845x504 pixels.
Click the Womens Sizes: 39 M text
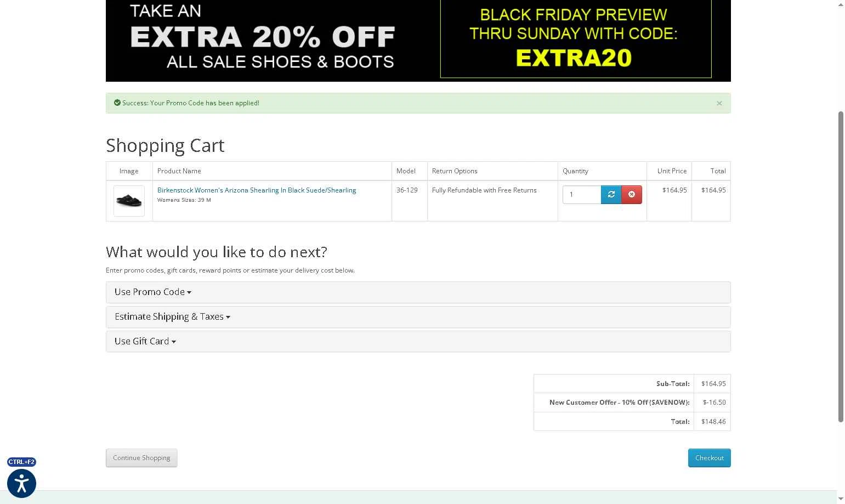click(x=184, y=200)
